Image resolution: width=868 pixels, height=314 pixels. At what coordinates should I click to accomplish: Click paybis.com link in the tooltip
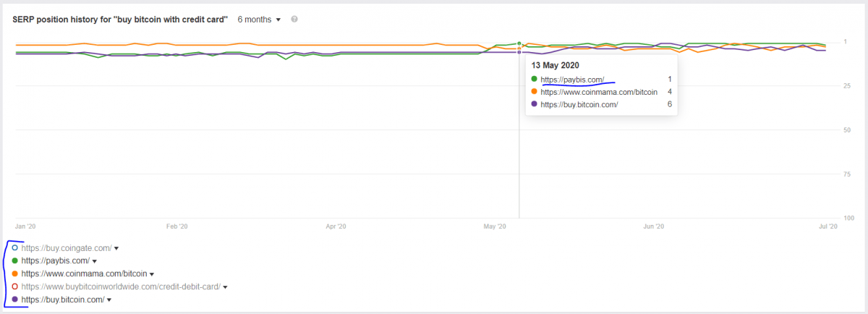coord(572,79)
